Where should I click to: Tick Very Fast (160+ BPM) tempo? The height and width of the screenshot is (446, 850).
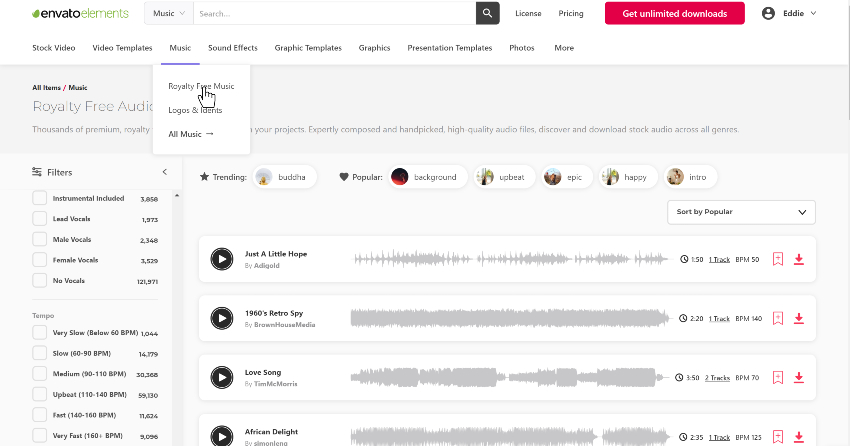[x=40, y=435]
